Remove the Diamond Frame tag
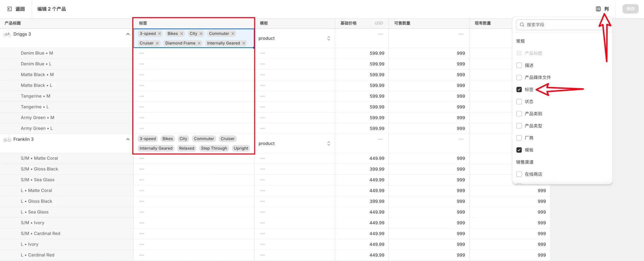This screenshot has width=644, height=261. pos(199,43)
